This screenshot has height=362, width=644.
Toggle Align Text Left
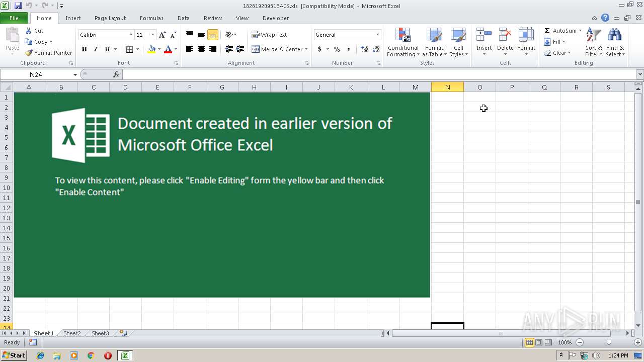pyautogui.click(x=190, y=49)
